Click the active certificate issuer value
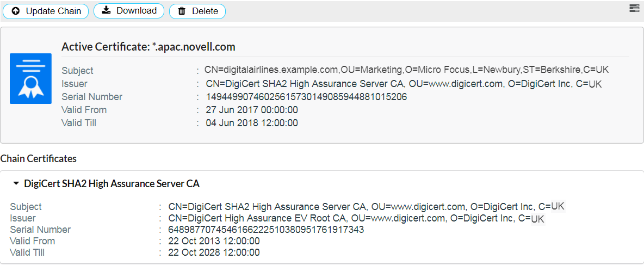 pos(404,84)
